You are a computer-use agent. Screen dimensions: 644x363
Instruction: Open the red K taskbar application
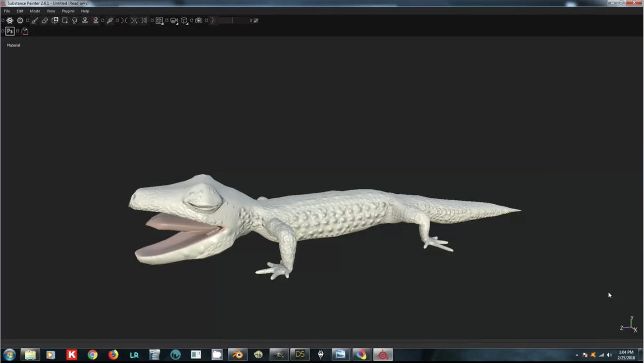pyautogui.click(x=72, y=355)
